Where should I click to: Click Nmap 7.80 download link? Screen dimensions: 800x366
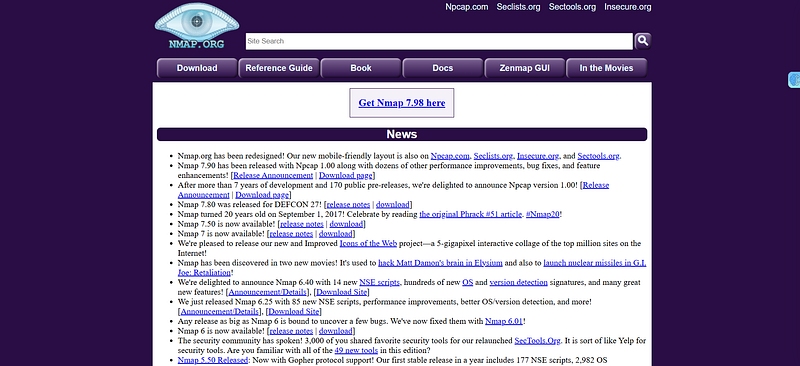393,205
